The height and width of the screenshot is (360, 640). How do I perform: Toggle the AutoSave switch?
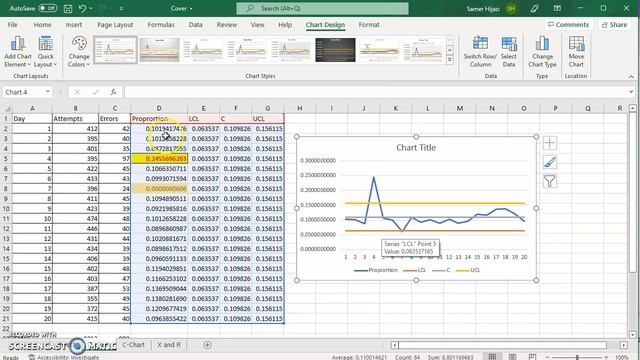(x=48, y=8)
